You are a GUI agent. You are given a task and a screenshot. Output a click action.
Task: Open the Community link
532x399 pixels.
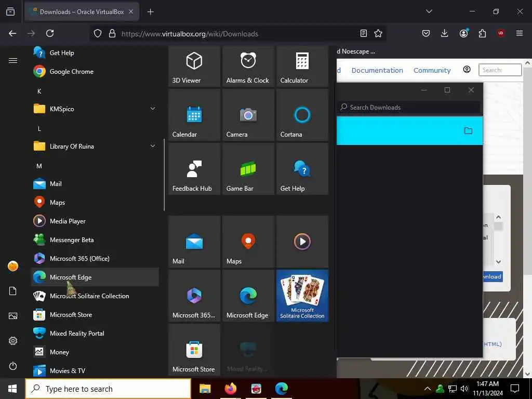click(432, 70)
